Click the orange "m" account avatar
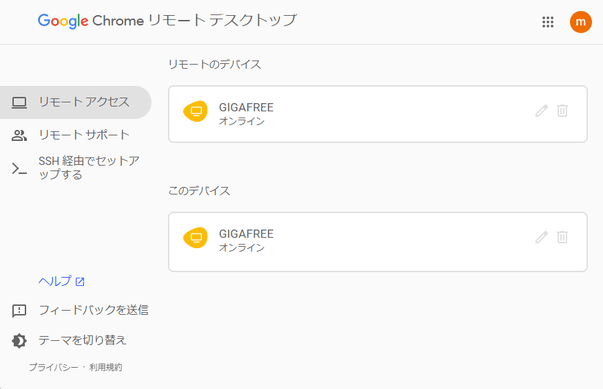Viewport: 603px width, 389px height. tap(580, 22)
